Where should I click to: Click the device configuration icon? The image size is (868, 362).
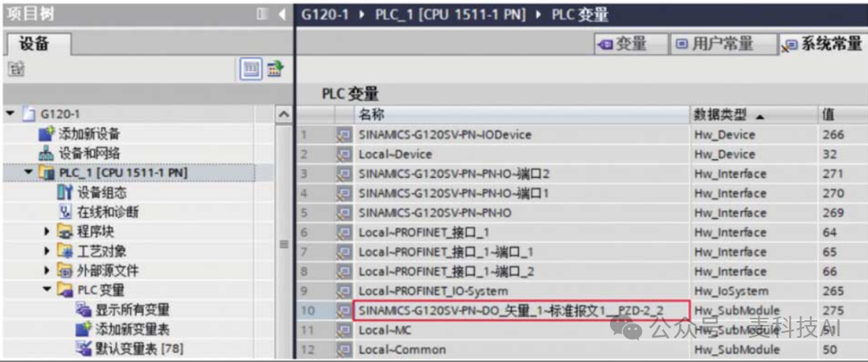pos(65,193)
